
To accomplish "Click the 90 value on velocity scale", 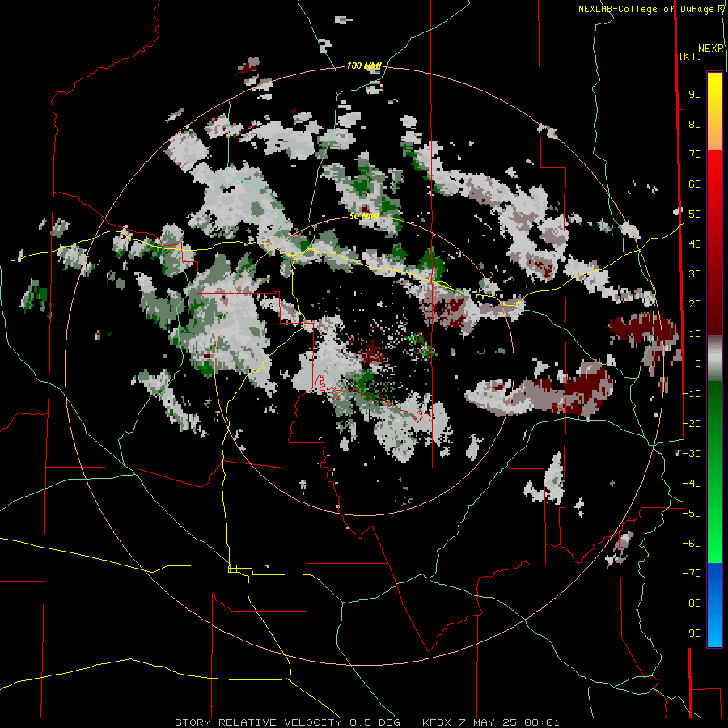I will point(695,95).
